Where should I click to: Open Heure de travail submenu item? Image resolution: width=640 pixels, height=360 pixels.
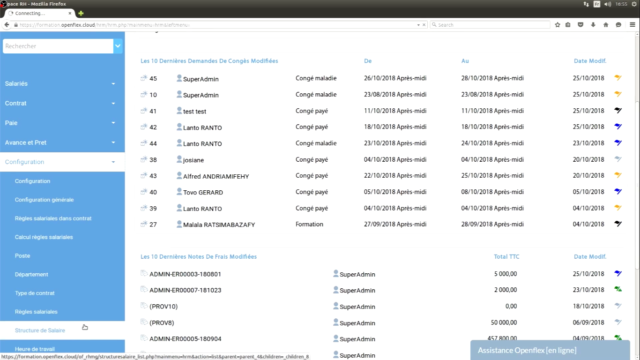pos(35,349)
